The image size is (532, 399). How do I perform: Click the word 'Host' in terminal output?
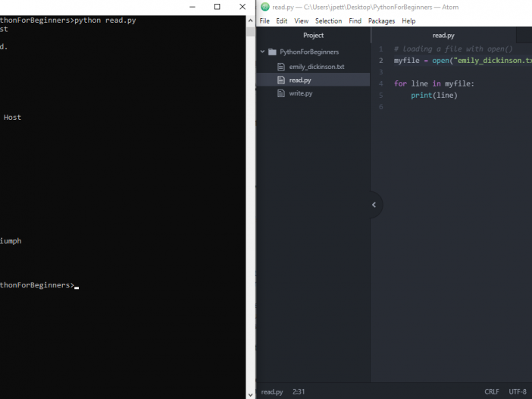[12, 118]
